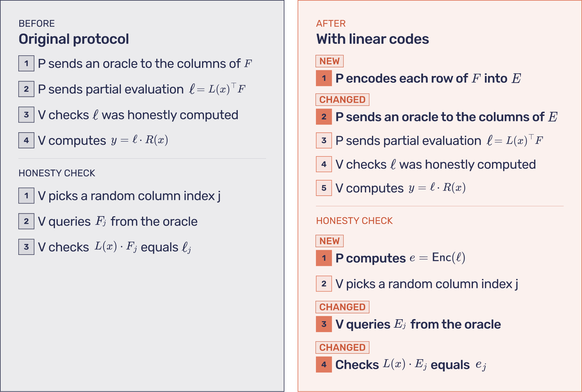This screenshot has width=582, height=392.
Task: Click orange step 2 box beside oracle columns of E
Action: click(324, 117)
